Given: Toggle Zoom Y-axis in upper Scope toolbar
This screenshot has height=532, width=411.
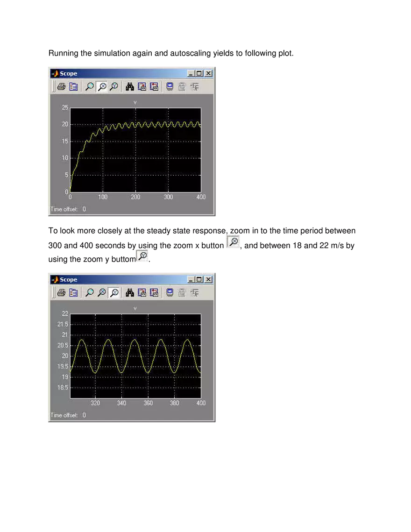Looking at the screenshot, I should pyautogui.click(x=114, y=87).
